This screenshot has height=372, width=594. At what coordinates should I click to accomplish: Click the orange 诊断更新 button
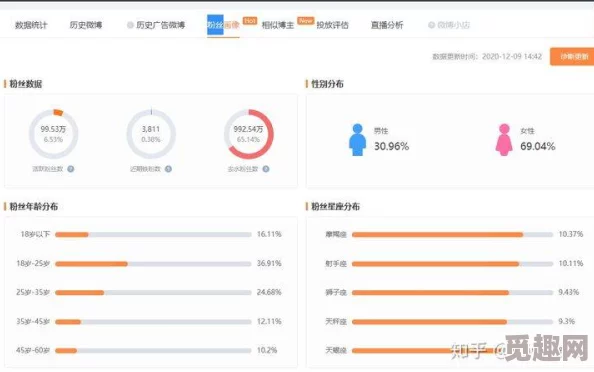tap(572, 56)
